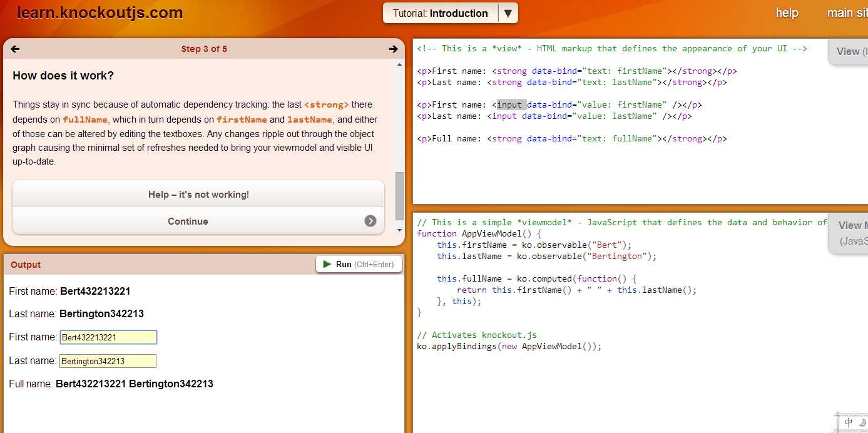The height and width of the screenshot is (433, 868).
Task: Click the green Run play icon
Action: tap(327, 264)
